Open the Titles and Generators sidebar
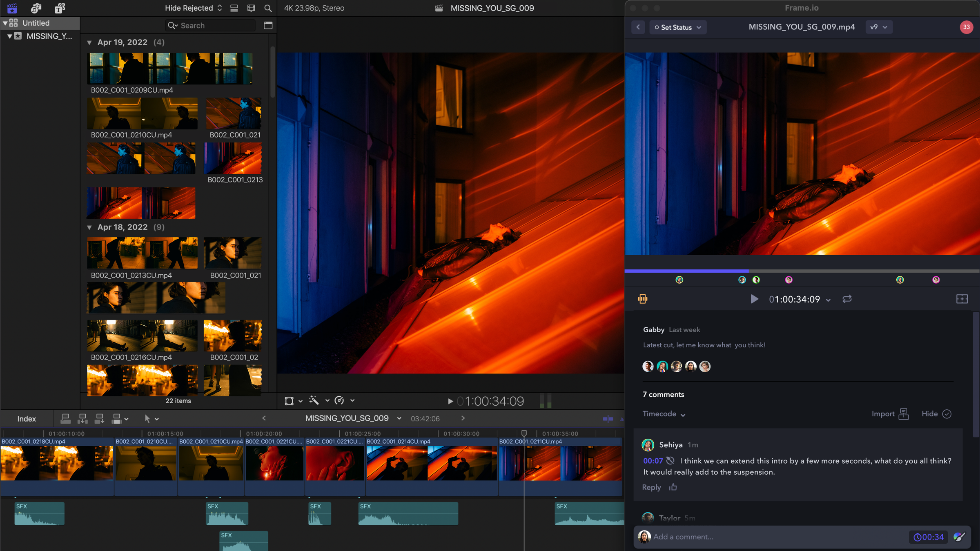The width and height of the screenshot is (980, 551). (x=60, y=8)
